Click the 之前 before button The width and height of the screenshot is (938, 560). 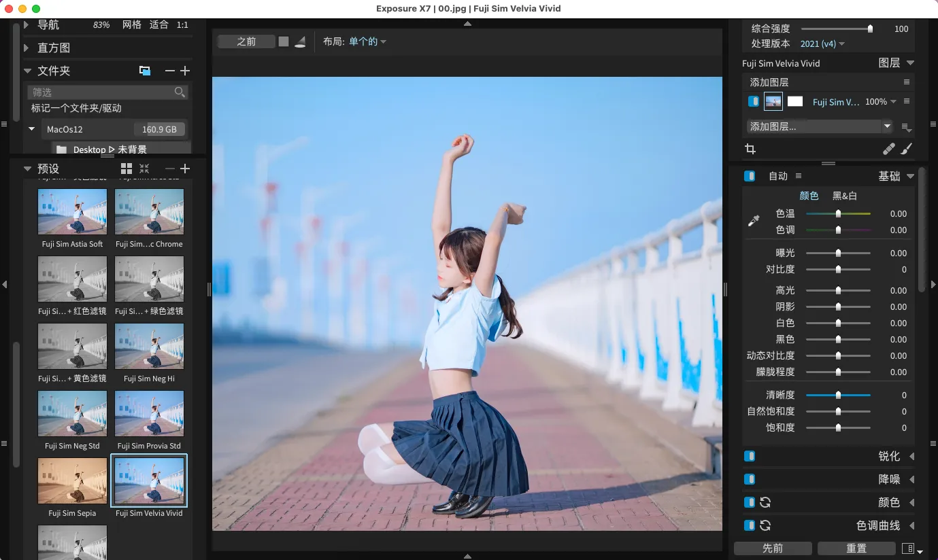click(x=246, y=41)
